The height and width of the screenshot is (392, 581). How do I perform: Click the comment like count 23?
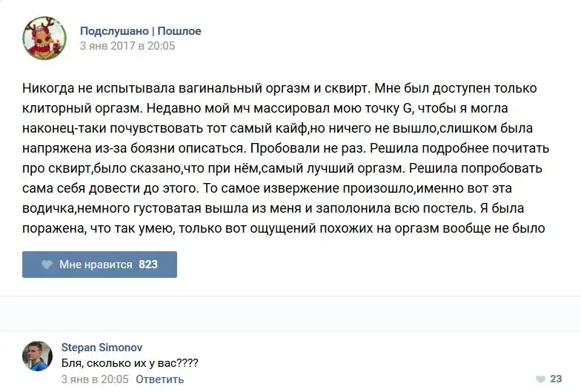pyautogui.click(x=557, y=378)
